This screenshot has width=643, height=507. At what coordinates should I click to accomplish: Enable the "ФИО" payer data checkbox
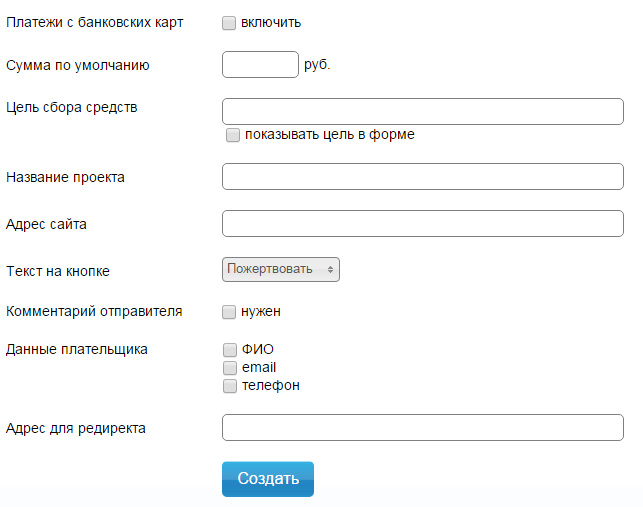point(230,350)
